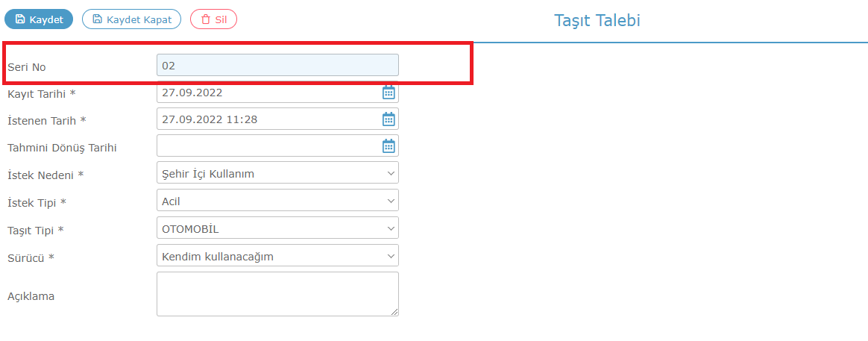Viewport: 868px width, 341px height.
Task: Click the Sil delete button
Action: 214,19
